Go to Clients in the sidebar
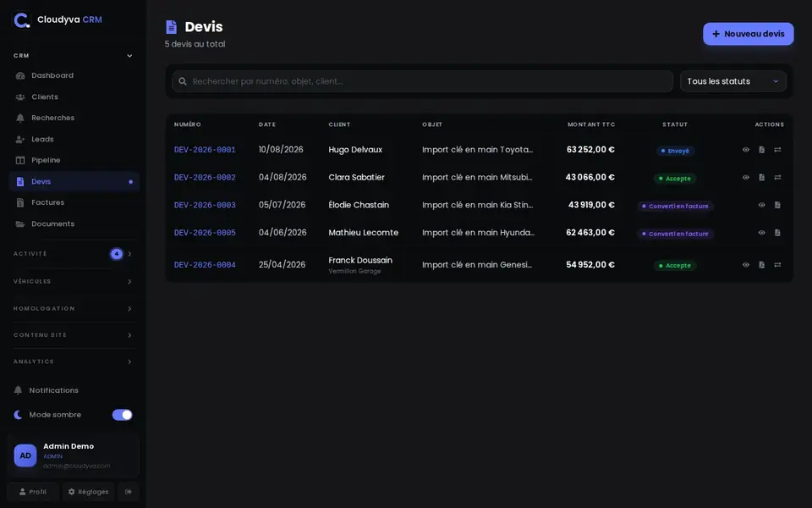The image size is (812, 508). tap(74, 97)
